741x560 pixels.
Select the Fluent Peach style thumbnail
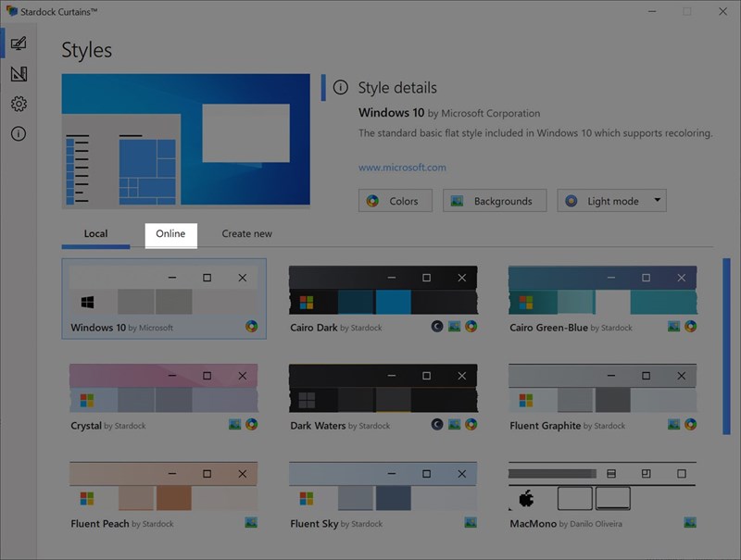tap(164, 486)
